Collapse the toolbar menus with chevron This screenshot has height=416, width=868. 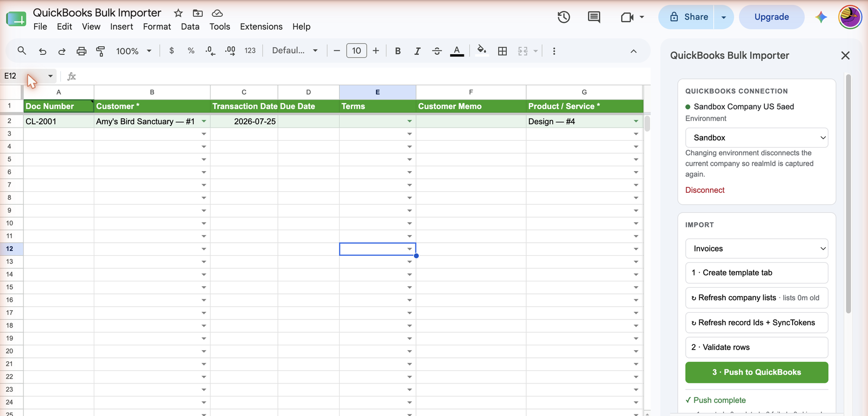633,51
